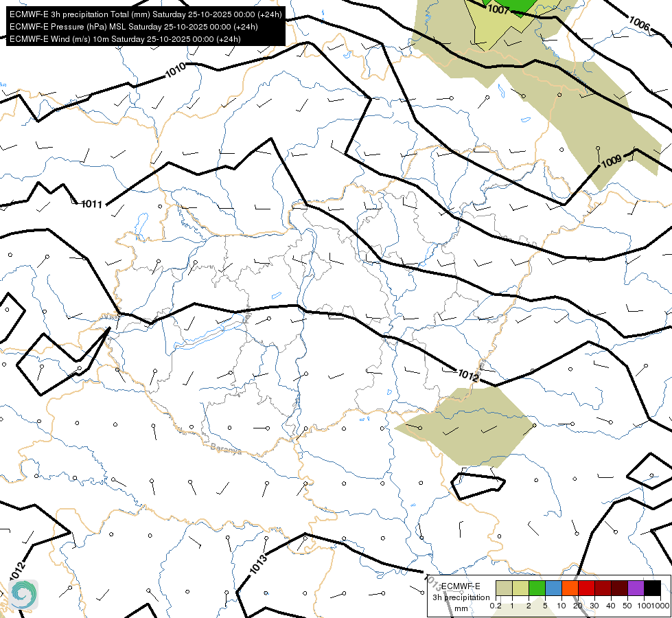Select the Wind (m/s) 10m header line

125,39
